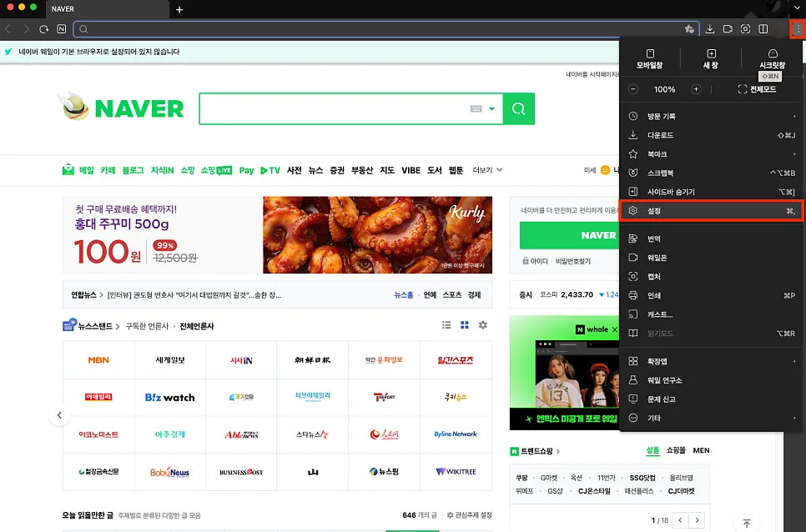Viewport: 806px width, 532px height.
Task: Open a new browser tab with plus
Action: click(179, 9)
